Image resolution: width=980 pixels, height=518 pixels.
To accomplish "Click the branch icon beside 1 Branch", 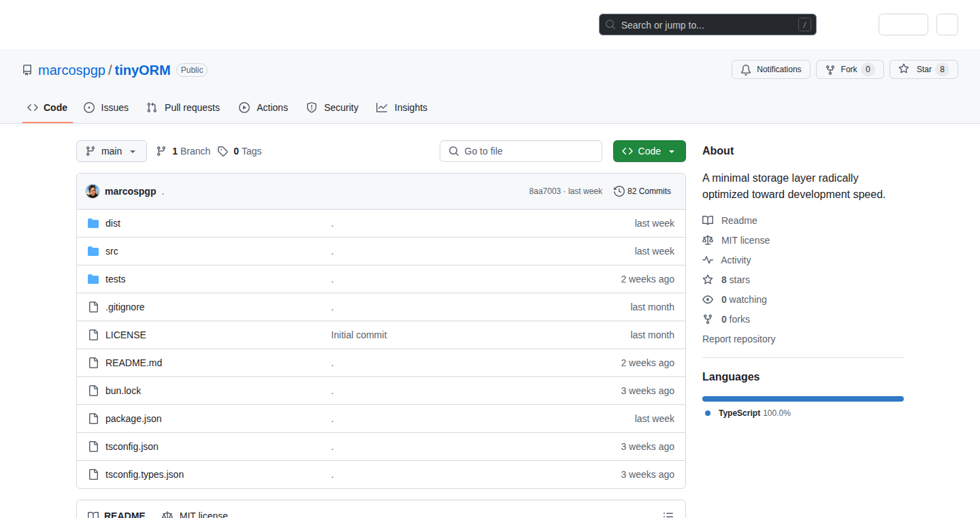I will point(161,151).
